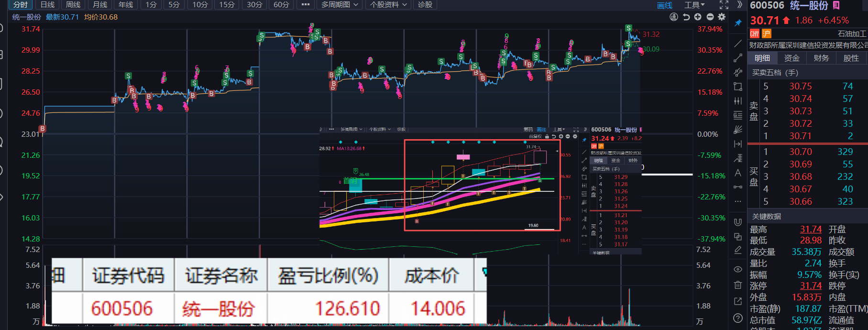Viewport: 868px width, 330px height.
Task: Expand the 多周期图 dropdown
Action: (340, 5)
